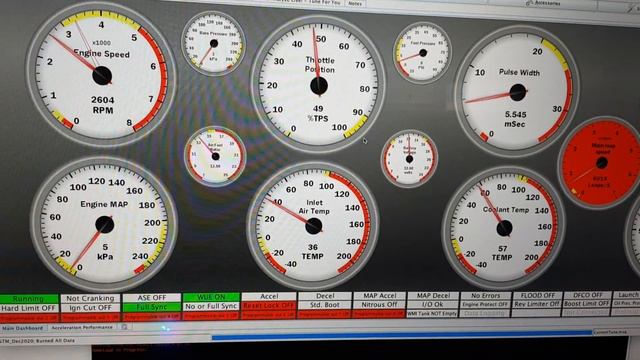Select the small Battery Voltage gauge
This screenshot has height=360, width=640.
409,159
